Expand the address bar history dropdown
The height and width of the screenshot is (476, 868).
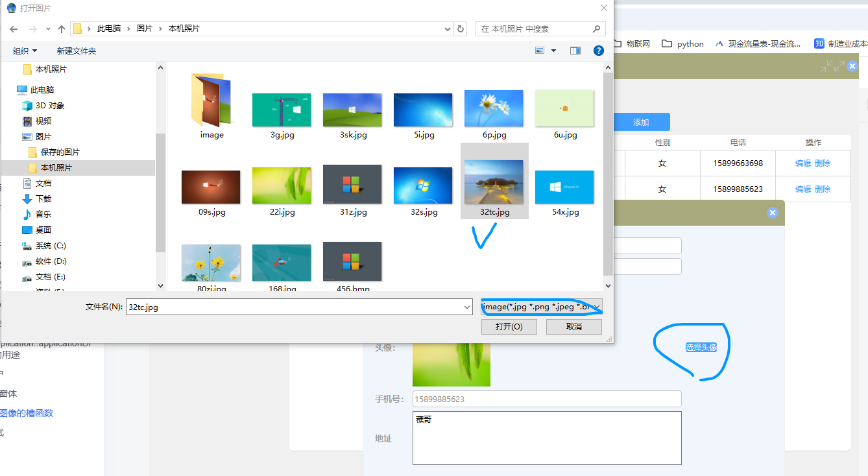(x=448, y=29)
